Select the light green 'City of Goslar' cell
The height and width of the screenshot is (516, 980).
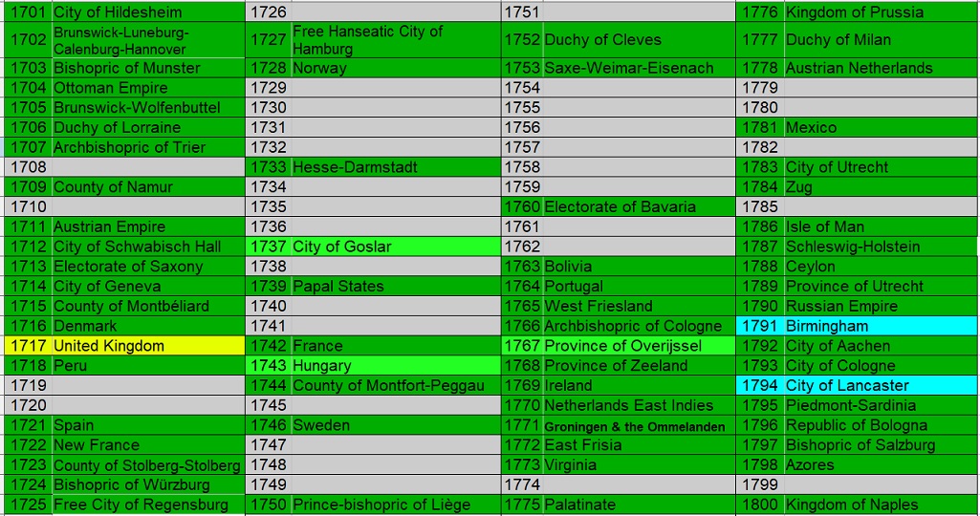[396, 247]
